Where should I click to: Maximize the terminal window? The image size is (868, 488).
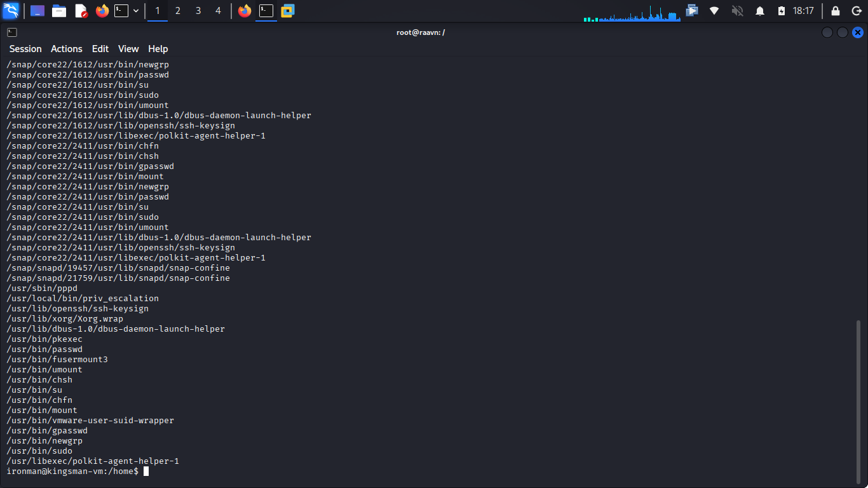(x=843, y=32)
